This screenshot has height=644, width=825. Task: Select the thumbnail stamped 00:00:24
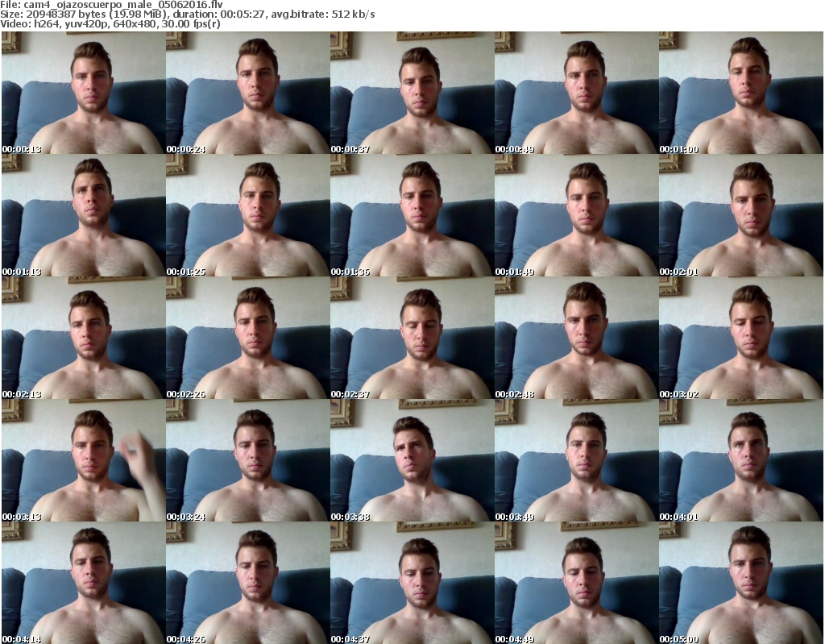[248, 93]
